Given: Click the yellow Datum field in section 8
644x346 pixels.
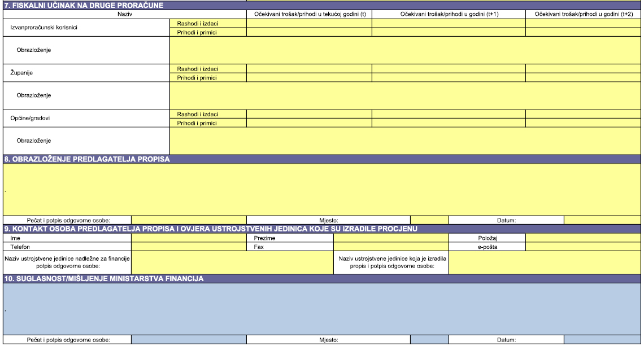Looking at the screenshot, I should 602,220.
